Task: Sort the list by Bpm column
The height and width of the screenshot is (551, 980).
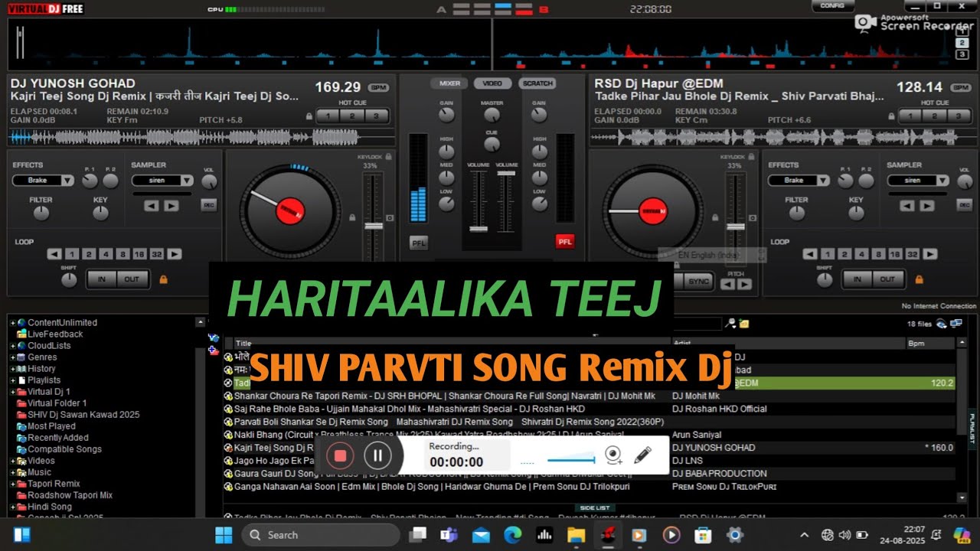Action: pyautogui.click(x=930, y=344)
